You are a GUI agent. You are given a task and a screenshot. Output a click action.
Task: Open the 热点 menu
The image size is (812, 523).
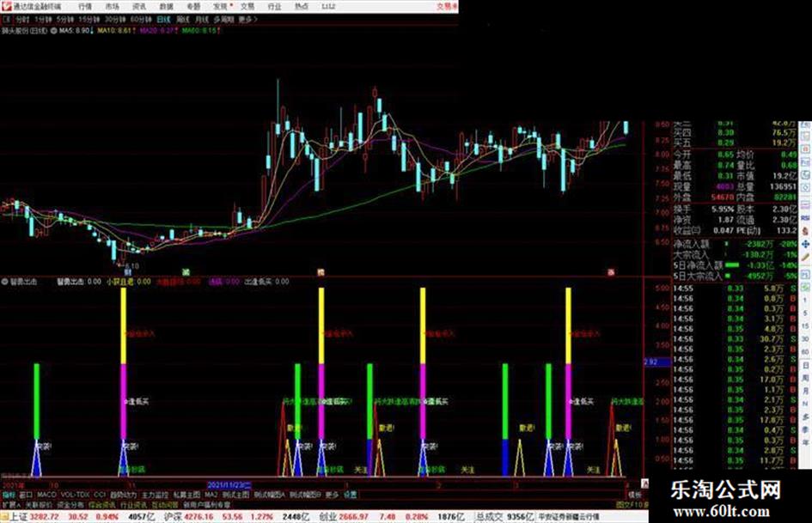pos(301,7)
